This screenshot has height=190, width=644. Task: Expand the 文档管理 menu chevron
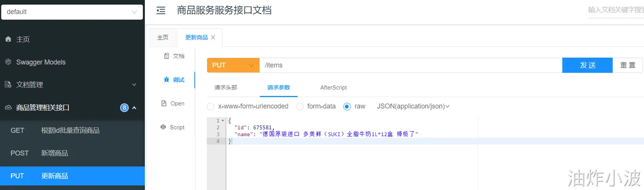point(134,85)
